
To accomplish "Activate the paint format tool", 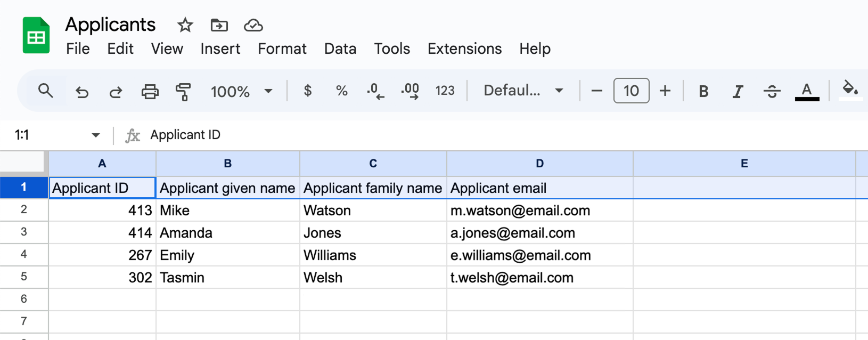I will [183, 92].
